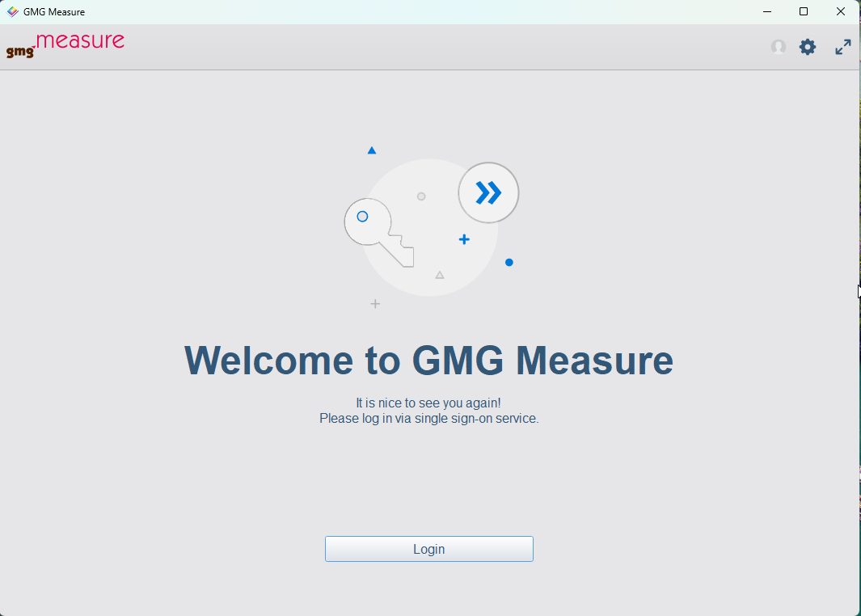Click the blue triangle above the illustration
Image resolution: width=861 pixels, height=616 pixels.
(371, 150)
